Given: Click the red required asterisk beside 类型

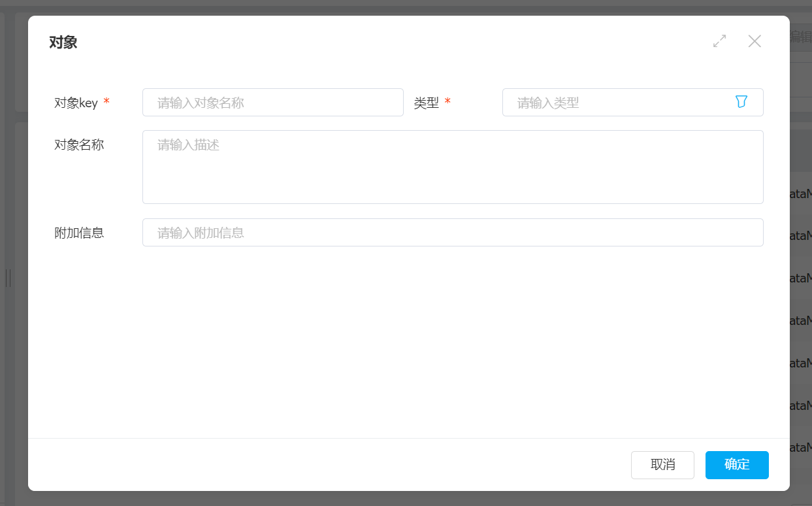Looking at the screenshot, I should [x=447, y=102].
